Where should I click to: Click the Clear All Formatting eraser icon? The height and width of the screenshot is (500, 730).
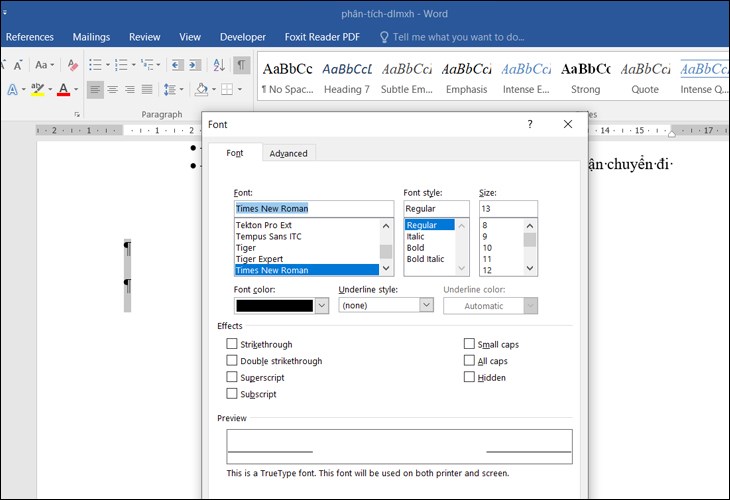(74, 65)
